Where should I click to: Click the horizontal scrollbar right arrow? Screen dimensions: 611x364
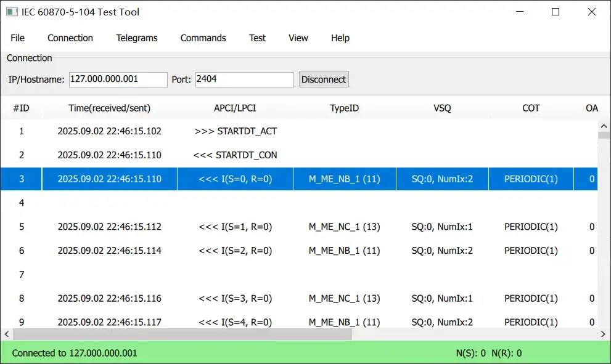pyautogui.click(x=604, y=334)
